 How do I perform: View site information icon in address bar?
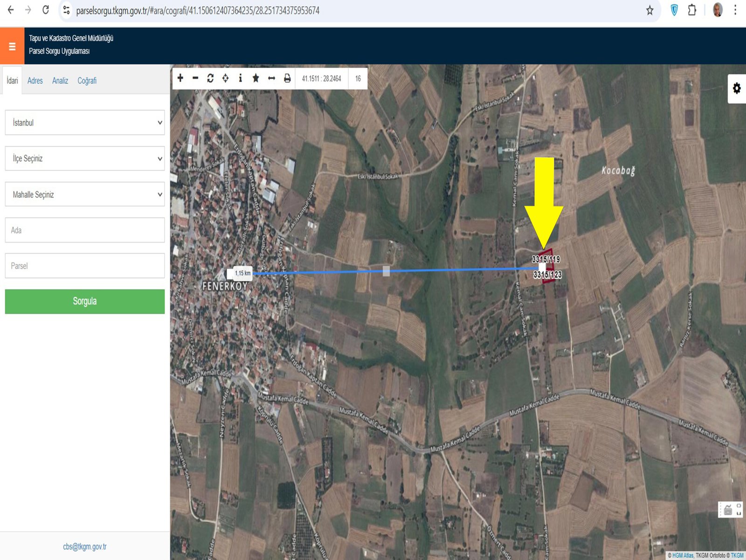coord(66,10)
